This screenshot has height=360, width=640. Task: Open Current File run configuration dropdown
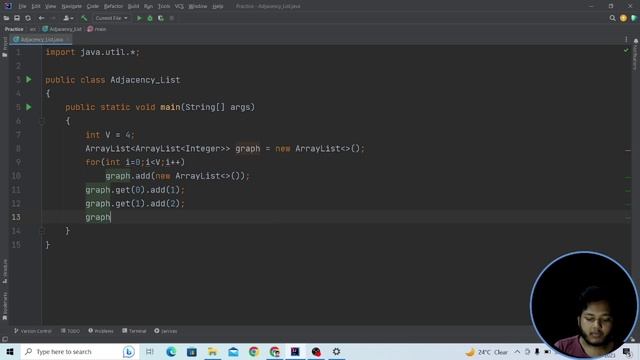point(111,18)
